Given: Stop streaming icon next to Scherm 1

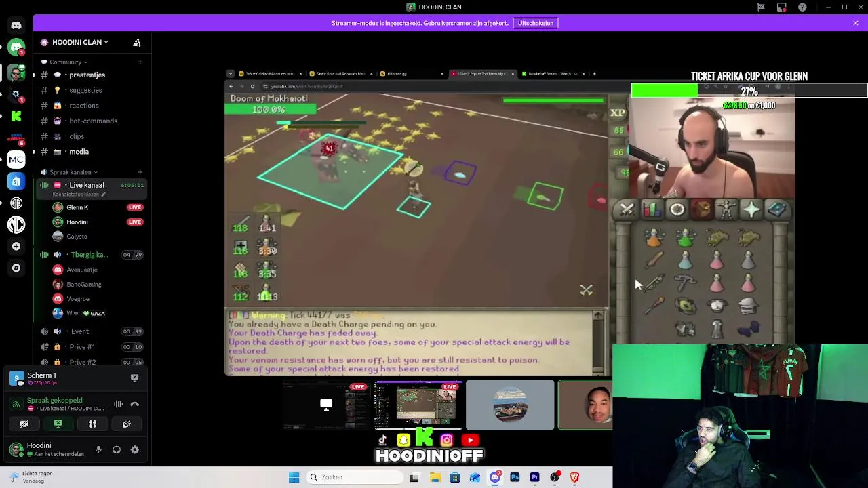Looking at the screenshot, I should coord(134,378).
